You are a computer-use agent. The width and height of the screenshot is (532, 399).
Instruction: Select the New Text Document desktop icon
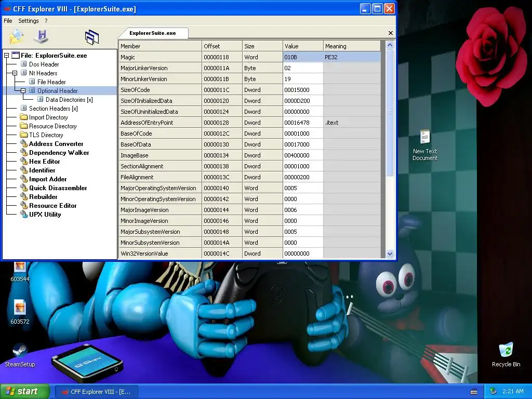click(425, 145)
